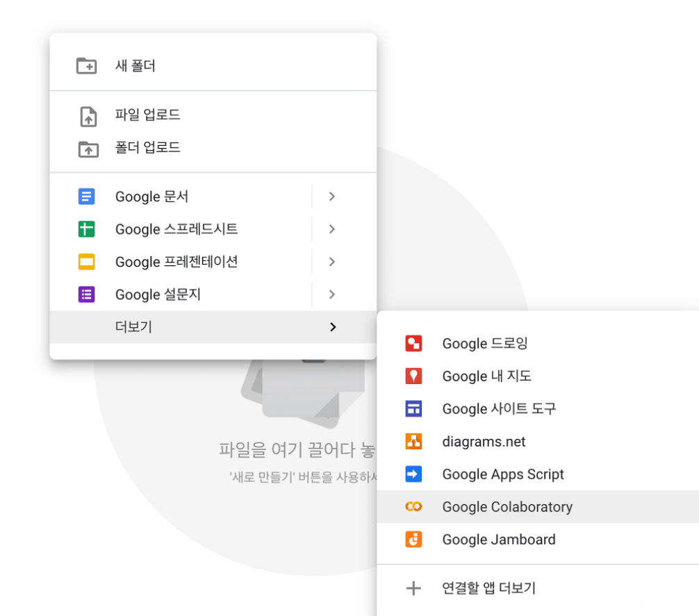Select Google Jamboard entry
This screenshot has width=699, height=616.
coord(538,540)
